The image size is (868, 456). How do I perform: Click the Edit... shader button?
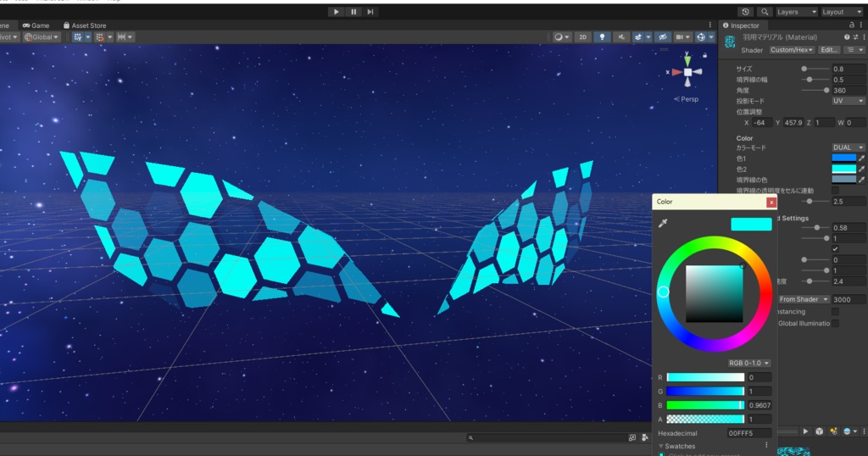pyautogui.click(x=829, y=50)
